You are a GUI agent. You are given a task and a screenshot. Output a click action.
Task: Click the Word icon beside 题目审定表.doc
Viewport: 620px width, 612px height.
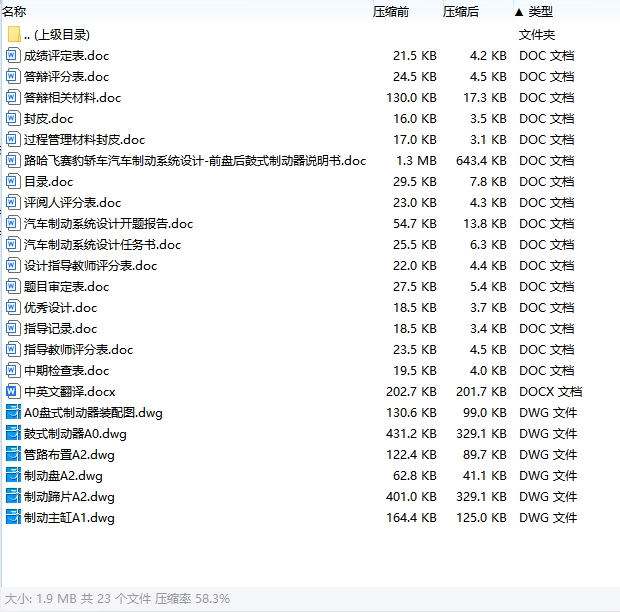click(x=12, y=286)
